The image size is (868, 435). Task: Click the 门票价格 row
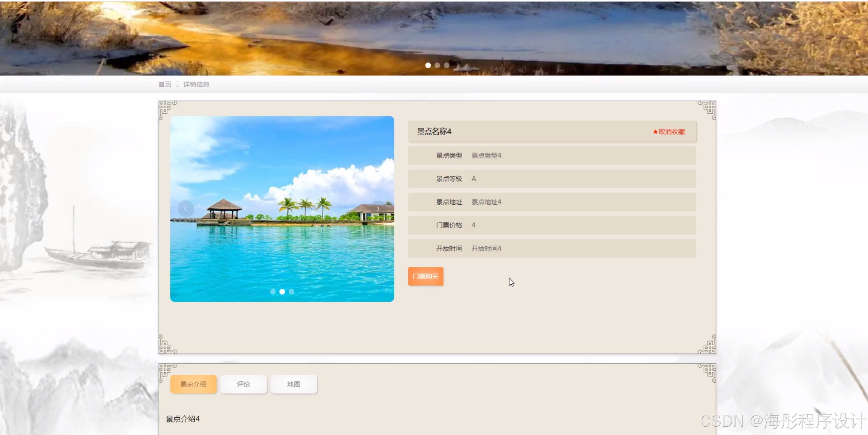(551, 225)
